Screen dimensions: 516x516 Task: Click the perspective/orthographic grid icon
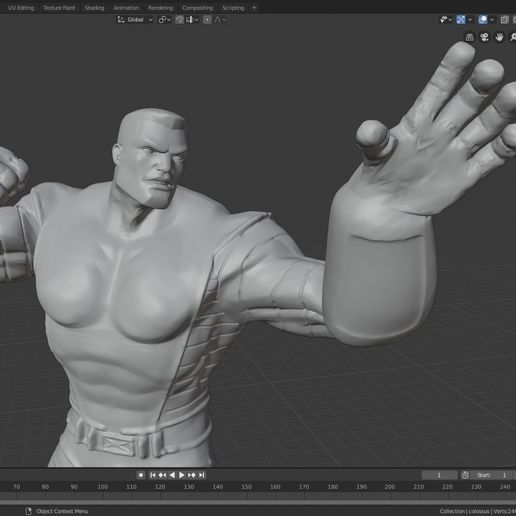pyautogui.click(x=469, y=37)
